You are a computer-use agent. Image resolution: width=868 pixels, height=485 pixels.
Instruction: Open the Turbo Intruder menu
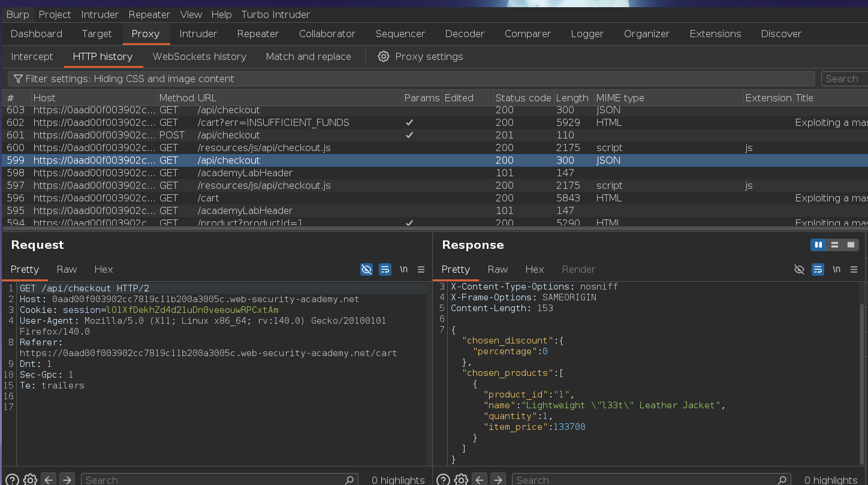276,14
